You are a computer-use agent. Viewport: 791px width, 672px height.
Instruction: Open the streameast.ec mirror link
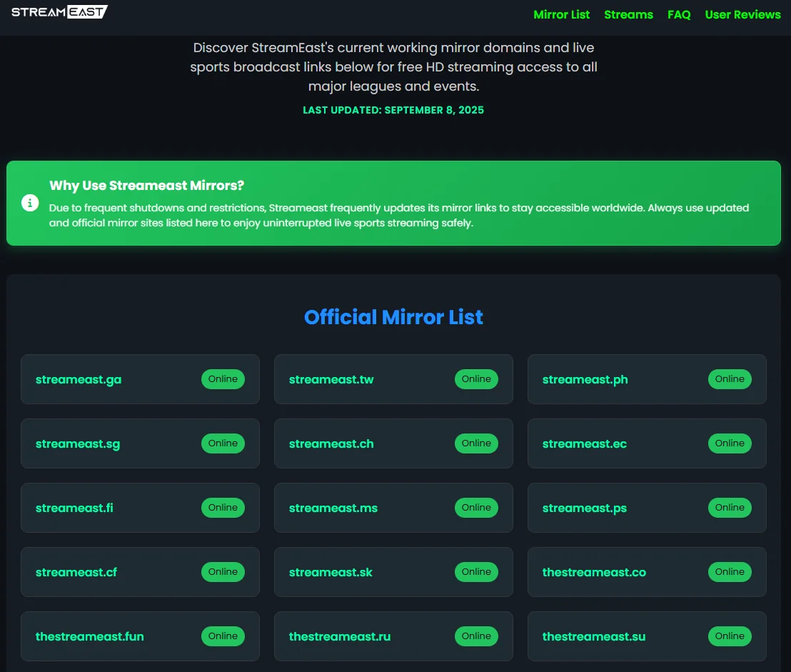coord(584,443)
